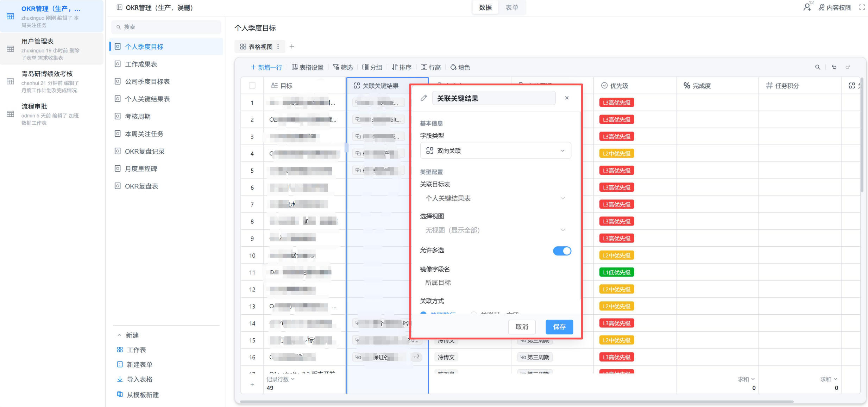Click 保存 to save field settings
The width and height of the screenshot is (868, 407).
coord(559,327)
